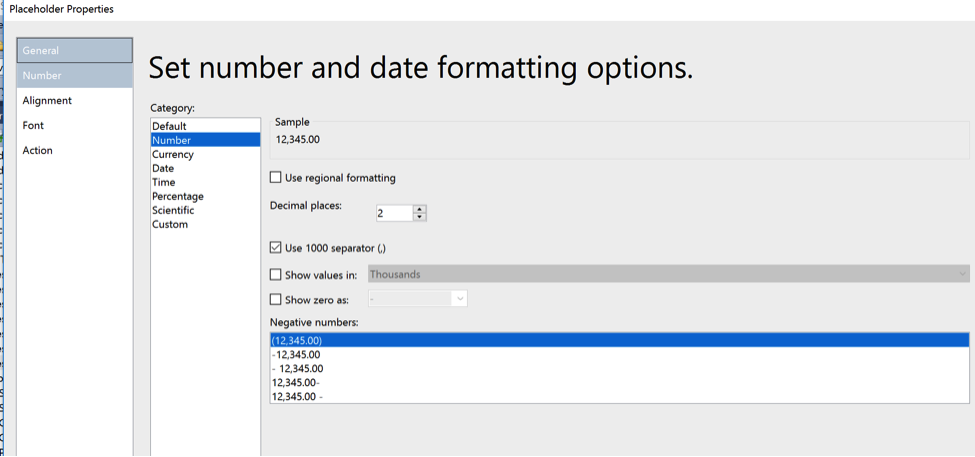975x457 pixels.
Task: Expand the Show zero as dropdown
Action: pyautogui.click(x=417, y=299)
